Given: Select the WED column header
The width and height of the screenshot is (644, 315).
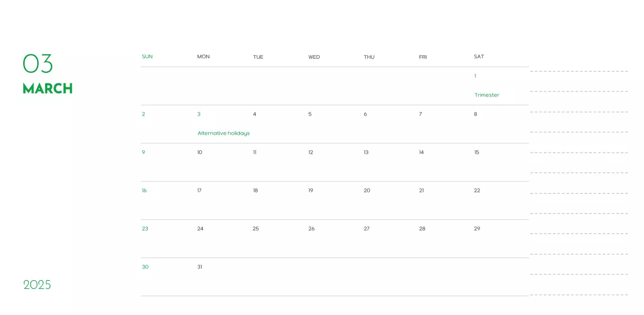Looking at the screenshot, I should coord(314,57).
